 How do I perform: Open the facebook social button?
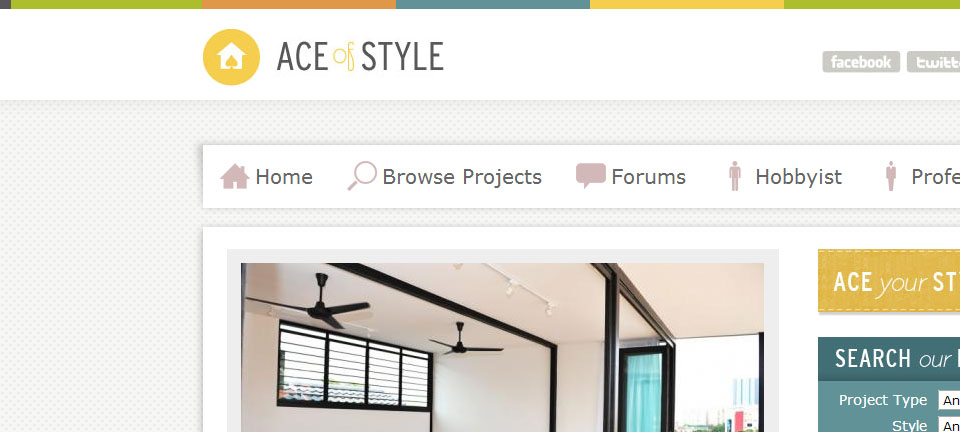pyautogui.click(x=861, y=62)
